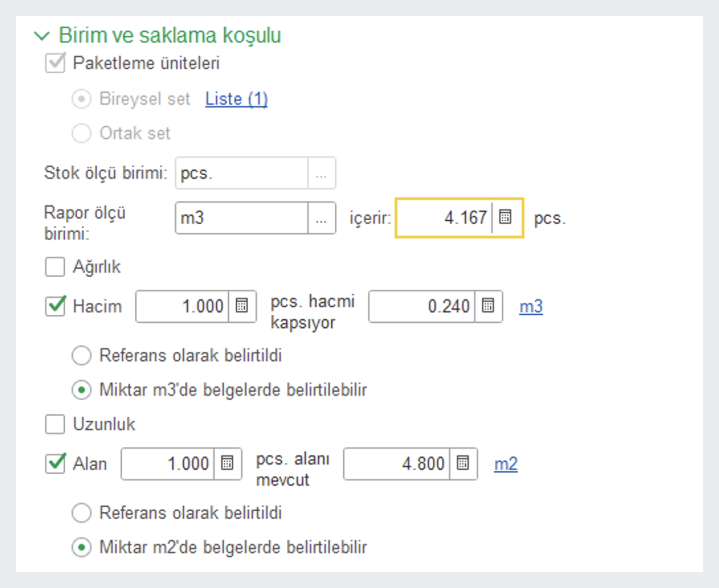This screenshot has height=588, width=719.
Task: Open calculator for Hacim m3 value
Action: 488,306
